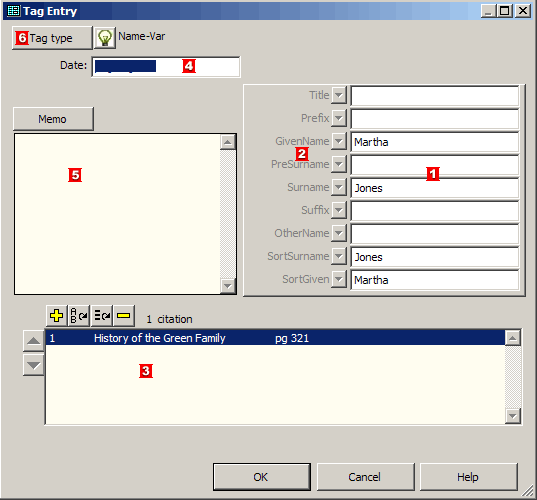Select the History of the Green Family citation
Viewport: 537px width, 500px height.
[275, 338]
